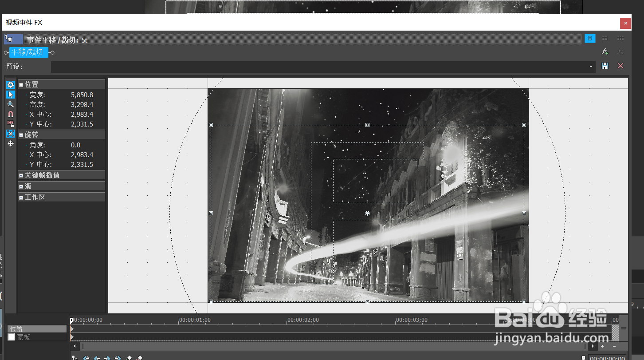
Task: Click the bottom-middle crop edge handle
Action: pyautogui.click(x=367, y=301)
